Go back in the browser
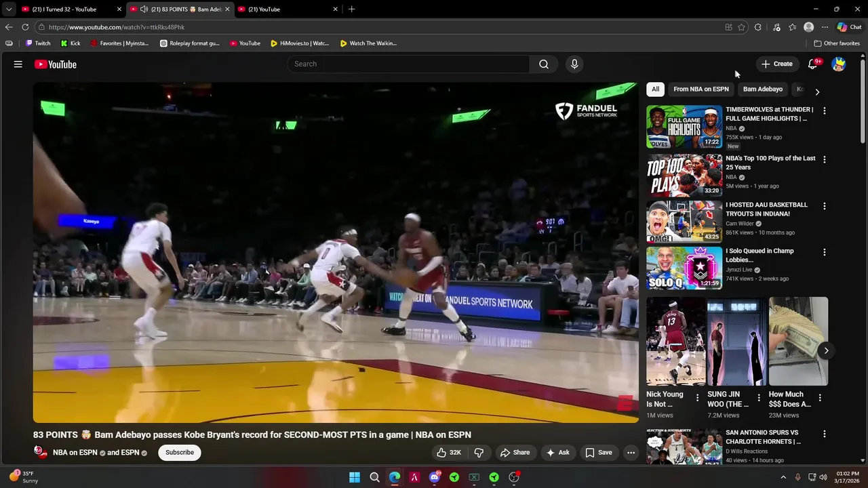Viewport: 868px width, 488px height. [9, 27]
